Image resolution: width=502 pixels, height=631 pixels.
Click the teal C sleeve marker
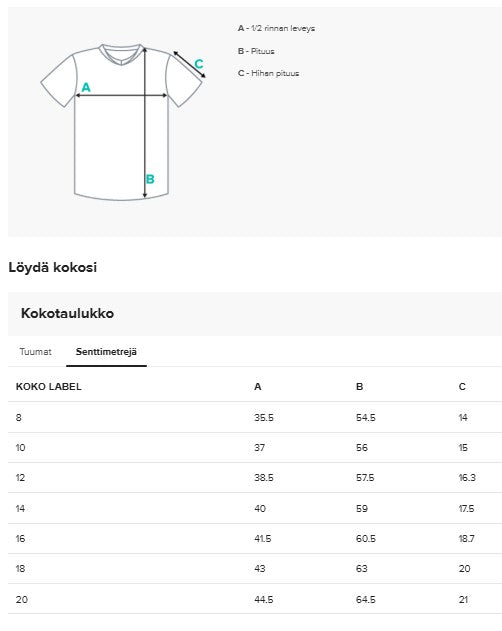(199, 64)
